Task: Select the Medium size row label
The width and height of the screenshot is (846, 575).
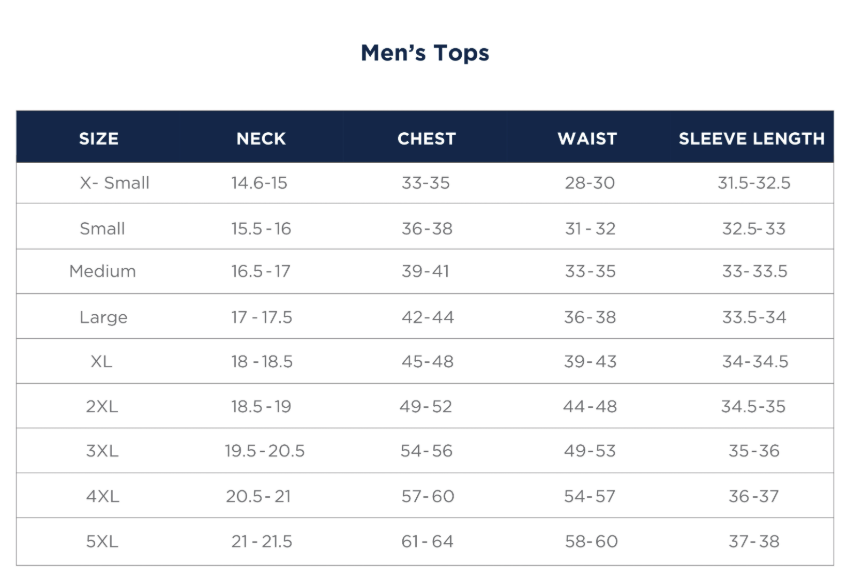Action: tap(102, 271)
